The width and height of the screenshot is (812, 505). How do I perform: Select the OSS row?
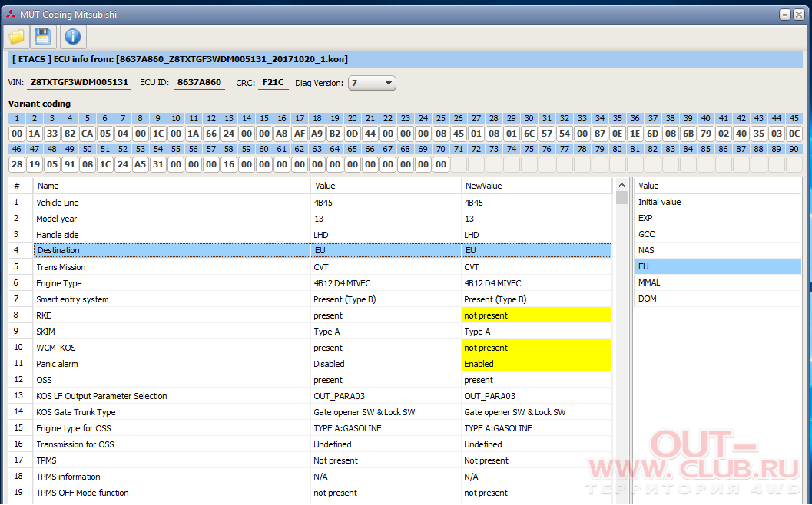tap(310, 380)
